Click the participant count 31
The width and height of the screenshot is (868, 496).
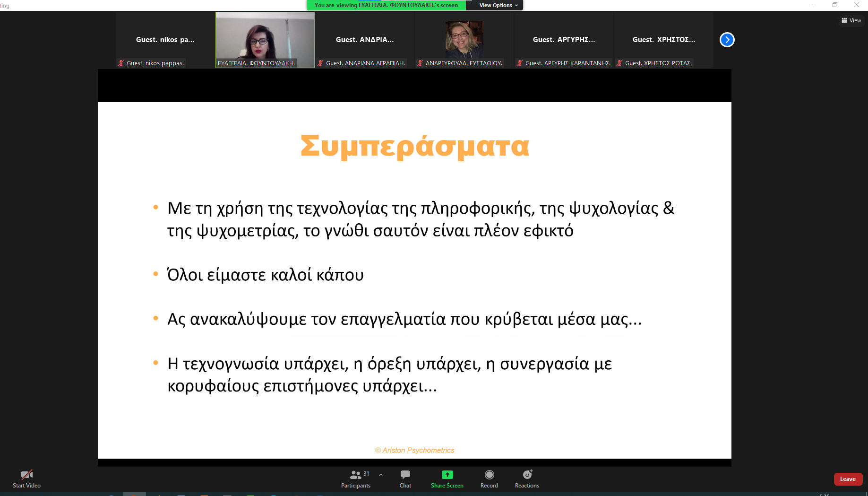(366, 474)
